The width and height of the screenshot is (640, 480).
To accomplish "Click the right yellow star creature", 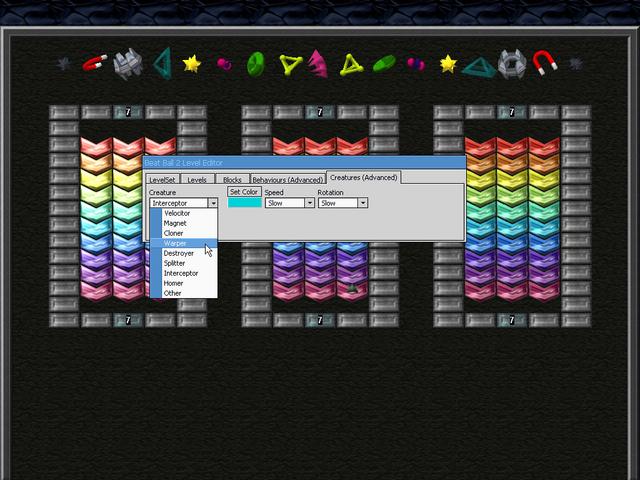I will coord(448,64).
